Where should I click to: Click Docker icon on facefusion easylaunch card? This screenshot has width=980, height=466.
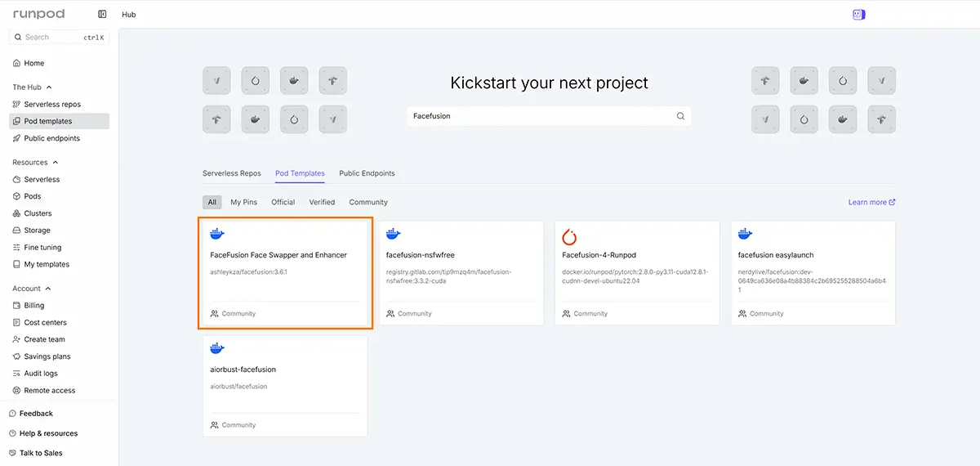[746, 235]
